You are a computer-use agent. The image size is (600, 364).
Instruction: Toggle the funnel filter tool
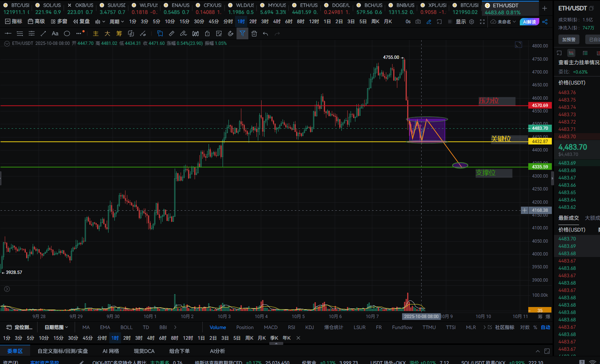click(x=242, y=34)
